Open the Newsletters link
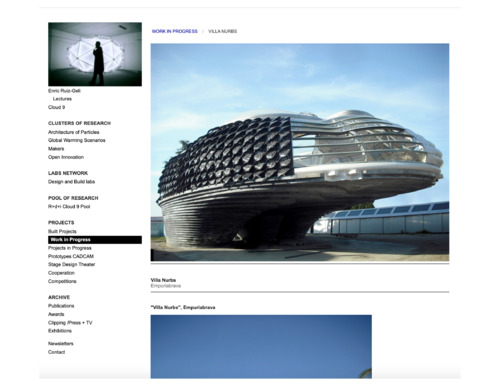The height and width of the screenshot is (386, 500). pyautogui.click(x=61, y=343)
